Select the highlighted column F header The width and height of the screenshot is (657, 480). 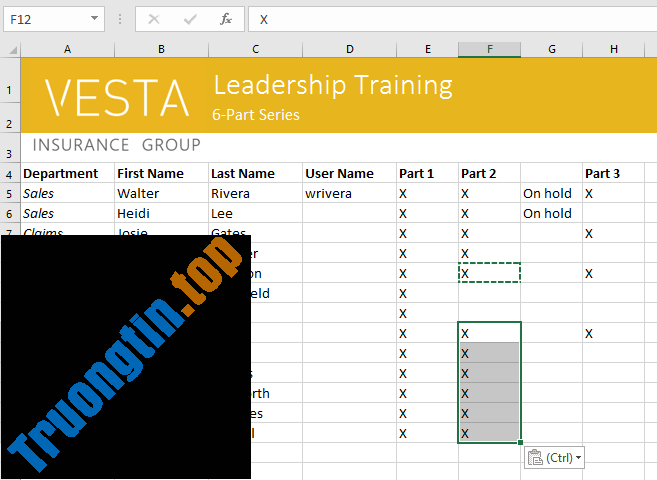(489, 49)
